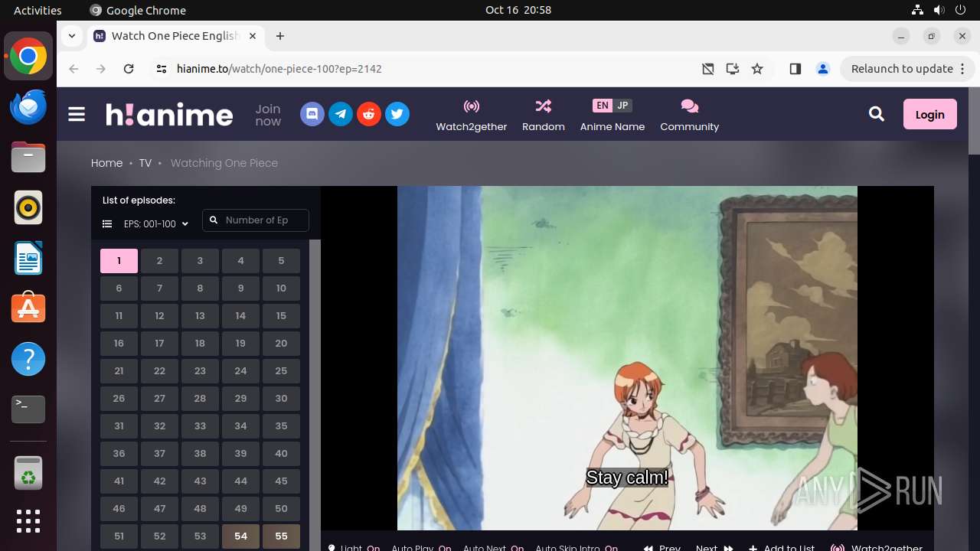The width and height of the screenshot is (980, 551).
Task: Open the tab search dropdown arrow
Action: pos(72,36)
